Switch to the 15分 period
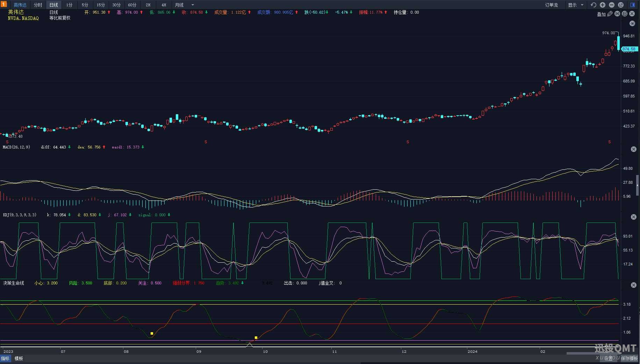Viewport: 640px width, 364px height. click(x=101, y=5)
